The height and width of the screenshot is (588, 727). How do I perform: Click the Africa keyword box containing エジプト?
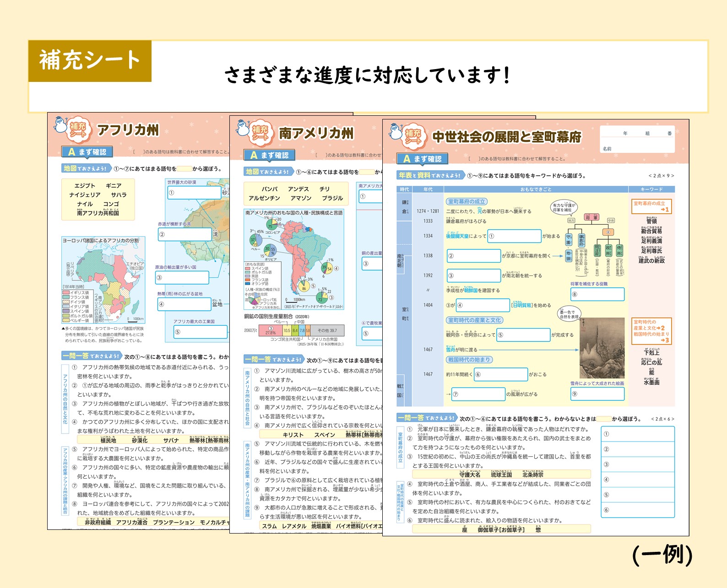point(98,200)
